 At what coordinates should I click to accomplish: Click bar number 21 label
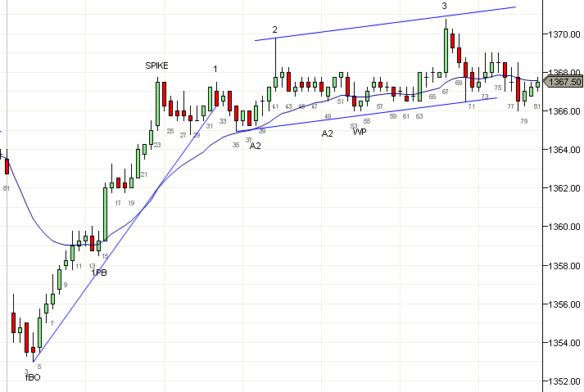(144, 174)
